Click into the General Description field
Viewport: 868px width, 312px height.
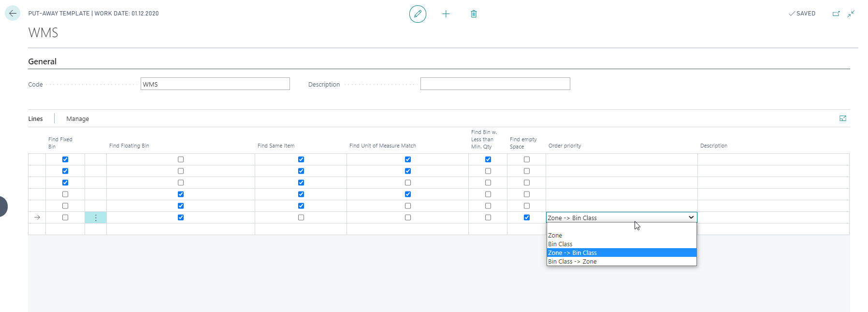495,84
